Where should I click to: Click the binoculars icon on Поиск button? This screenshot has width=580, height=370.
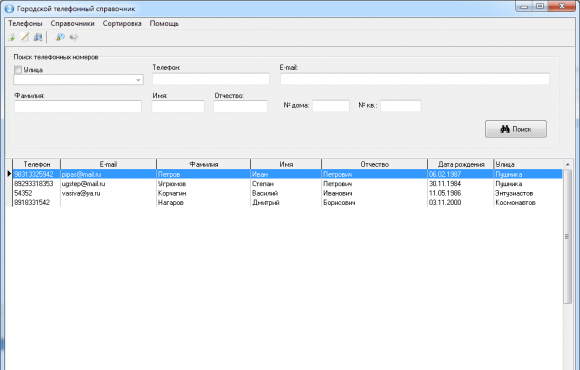click(x=505, y=129)
